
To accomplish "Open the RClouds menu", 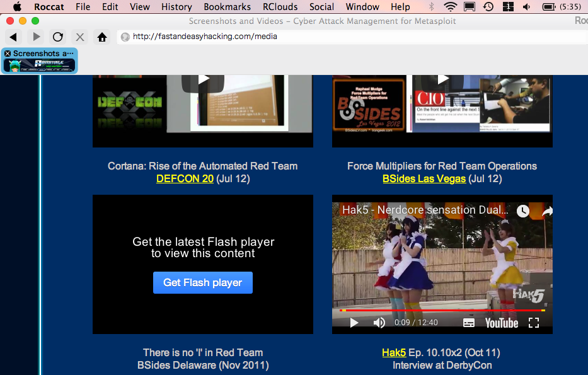I will (280, 7).
